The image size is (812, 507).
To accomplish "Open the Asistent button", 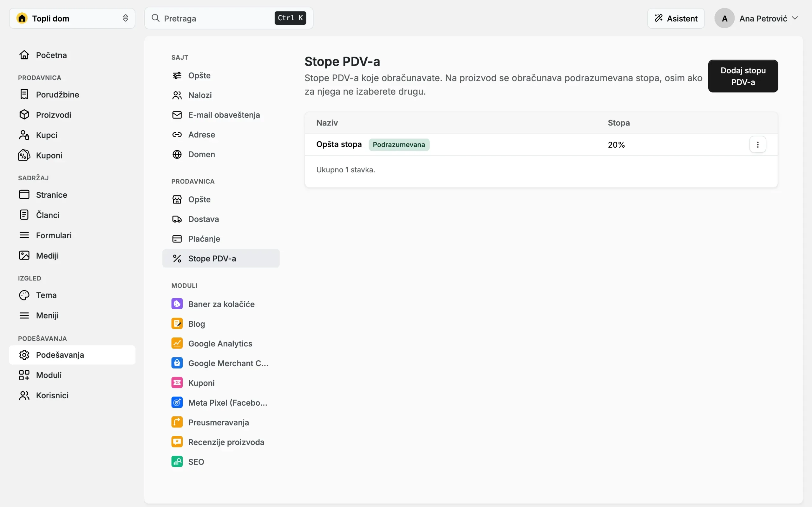I will [676, 18].
